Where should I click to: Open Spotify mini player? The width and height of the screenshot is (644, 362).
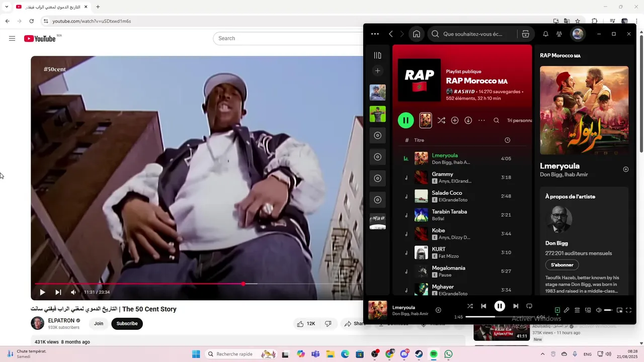(619, 310)
